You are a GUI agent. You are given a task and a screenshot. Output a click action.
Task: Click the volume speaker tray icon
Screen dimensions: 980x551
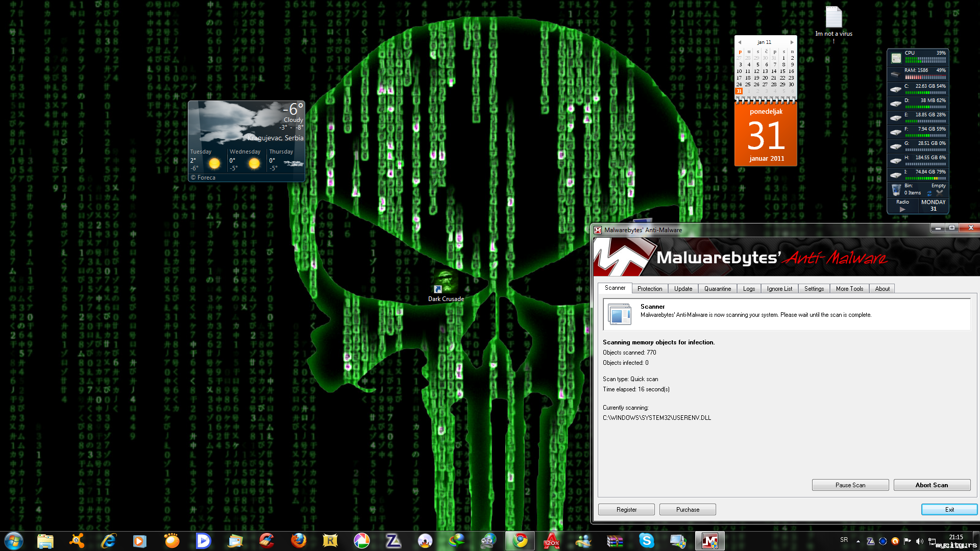(919, 541)
